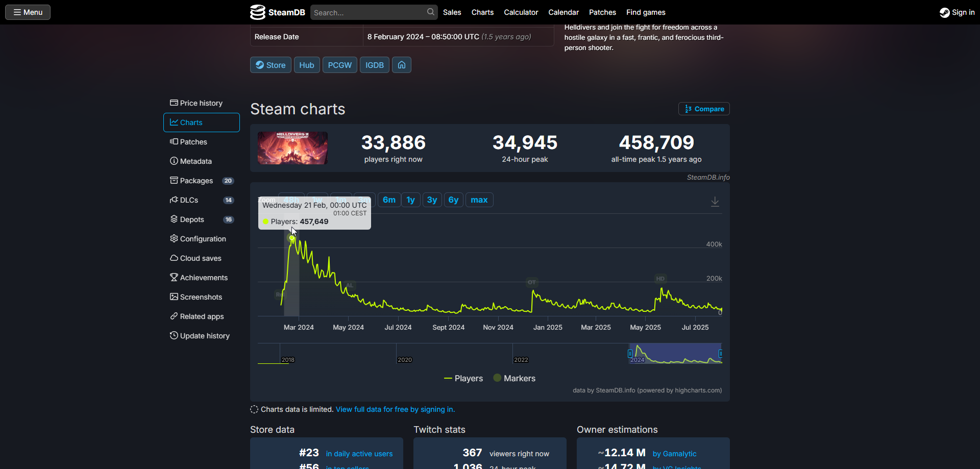Open the Screenshots sidebar tab
The width and height of the screenshot is (980, 469).
[201, 297]
